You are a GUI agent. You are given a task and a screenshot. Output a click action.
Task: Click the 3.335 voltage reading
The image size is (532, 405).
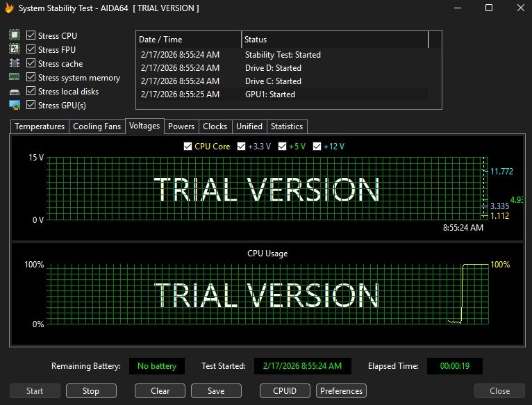[499, 206]
